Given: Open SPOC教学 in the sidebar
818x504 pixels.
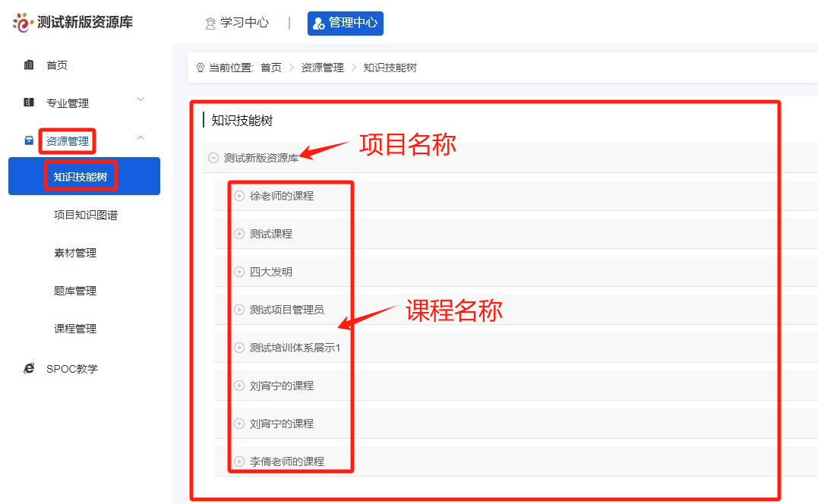Looking at the screenshot, I should click(72, 369).
